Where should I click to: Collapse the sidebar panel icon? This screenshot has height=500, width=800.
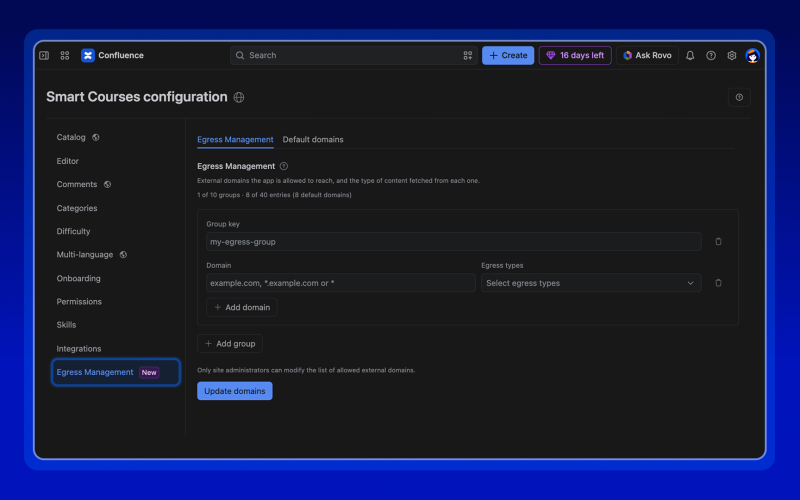click(x=44, y=55)
